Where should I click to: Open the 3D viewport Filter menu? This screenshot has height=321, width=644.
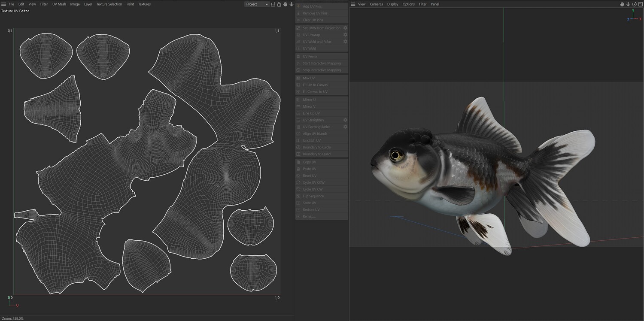pyautogui.click(x=423, y=4)
